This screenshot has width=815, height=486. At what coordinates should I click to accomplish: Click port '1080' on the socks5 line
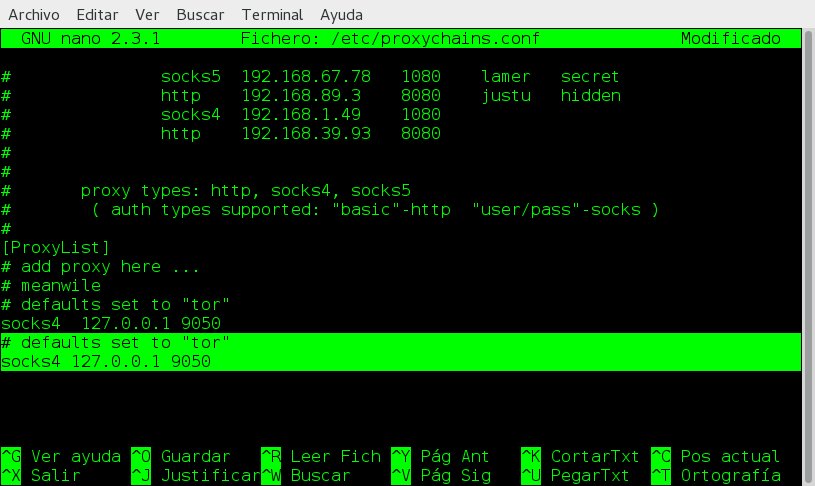coord(420,76)
